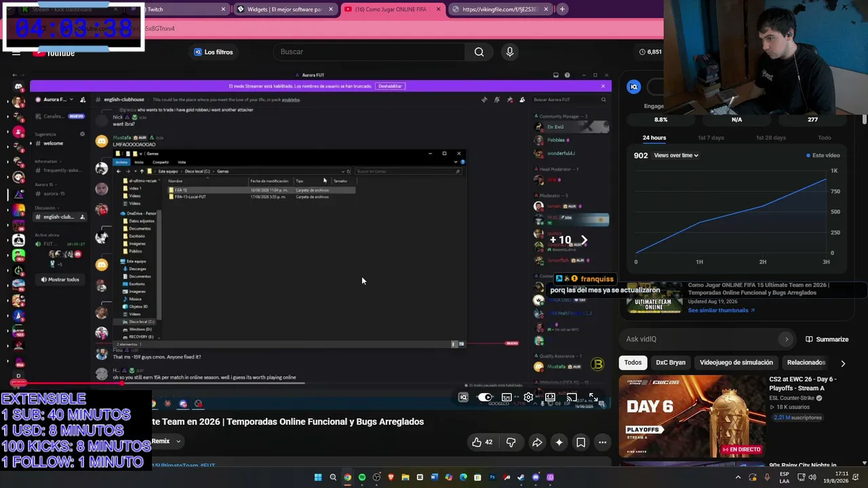Viewport: 868px width, 488px height.
Task: Click the vidIQ logo in the side panel
Action: click(633, 87)
